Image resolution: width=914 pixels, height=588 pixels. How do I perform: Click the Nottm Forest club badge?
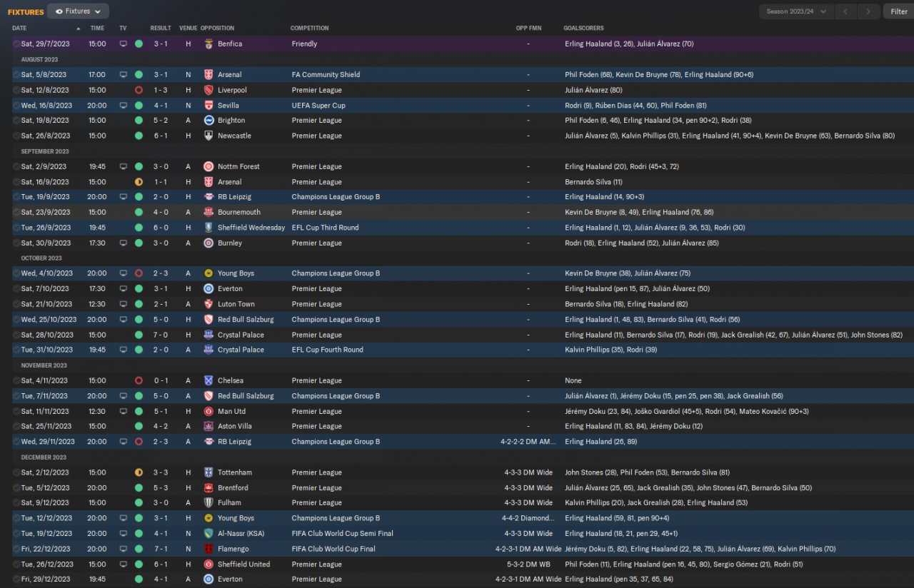[209, 166]
